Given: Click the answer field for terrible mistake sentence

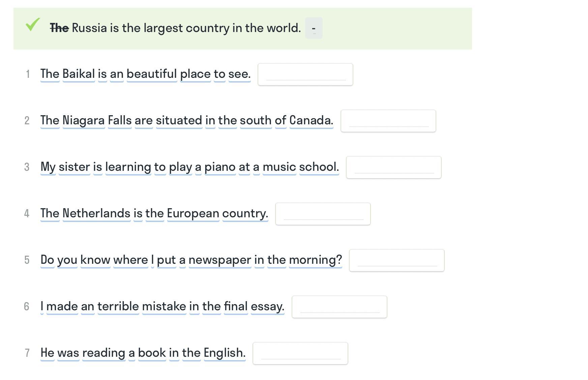Looking at the screenshot, I should (339, 307).
